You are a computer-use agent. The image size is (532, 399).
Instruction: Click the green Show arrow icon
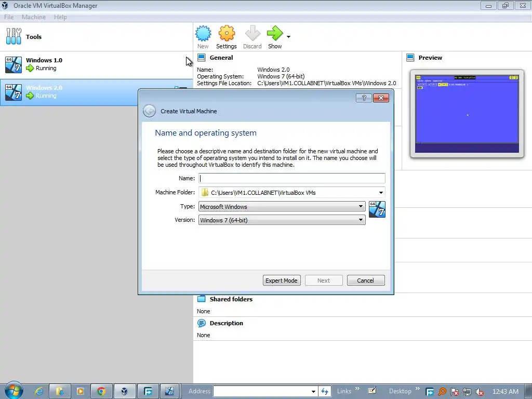(275, 33)
